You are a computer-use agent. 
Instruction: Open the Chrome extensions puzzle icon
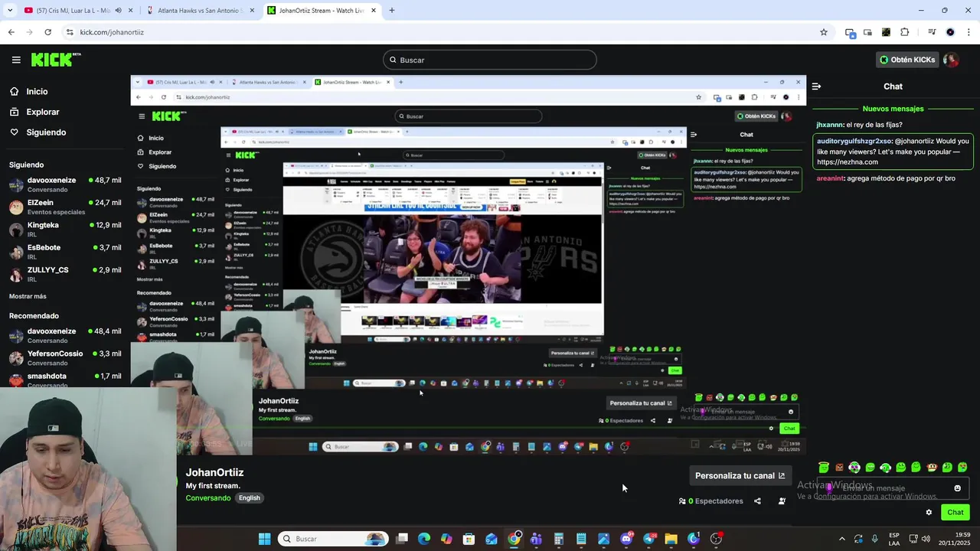point(904,32)
